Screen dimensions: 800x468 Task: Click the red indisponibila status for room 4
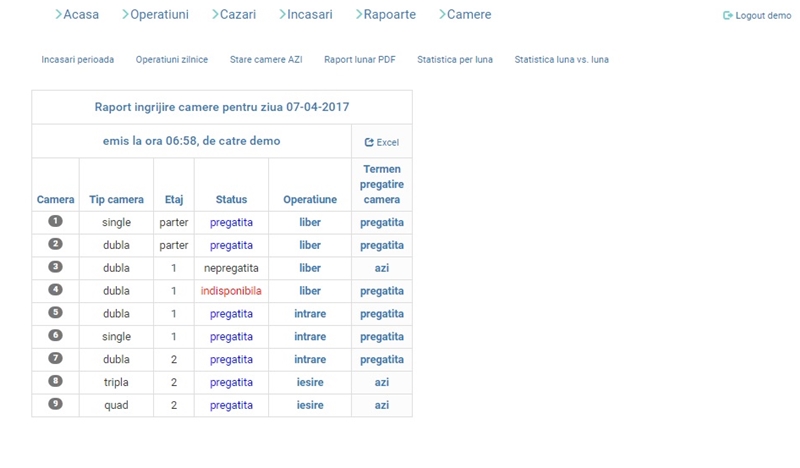pyautogui.click(x=231, y=291)
